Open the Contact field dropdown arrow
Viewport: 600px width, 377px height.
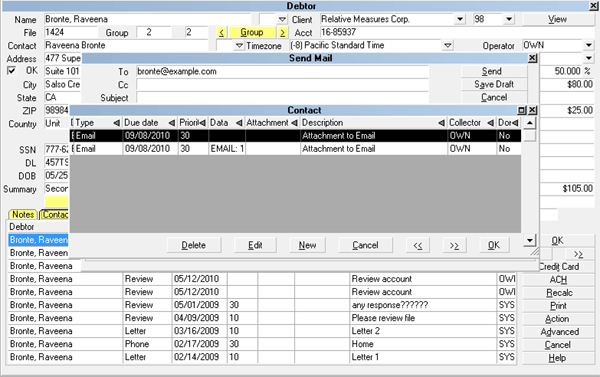[239, 46]
